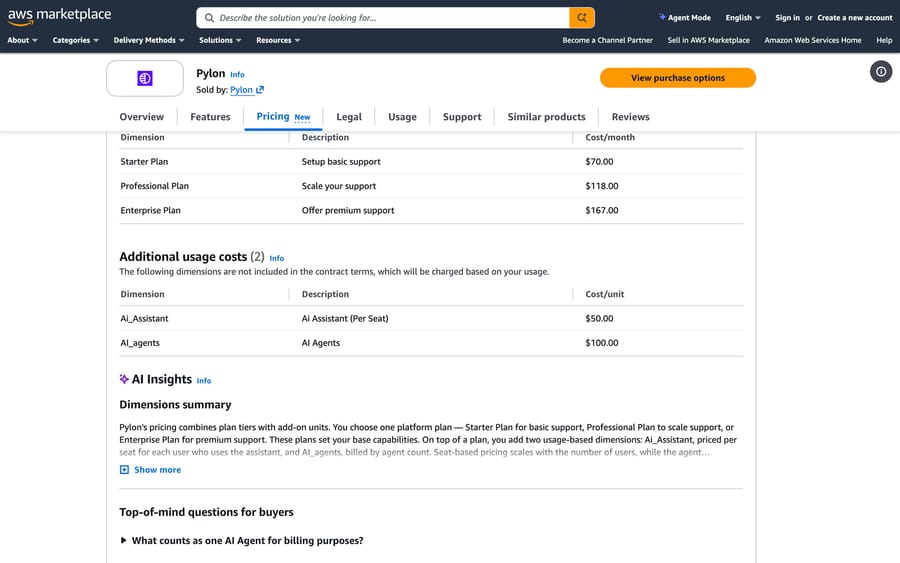Click the orange search submit icon
The image size is (900, 563).
(582, 18)
